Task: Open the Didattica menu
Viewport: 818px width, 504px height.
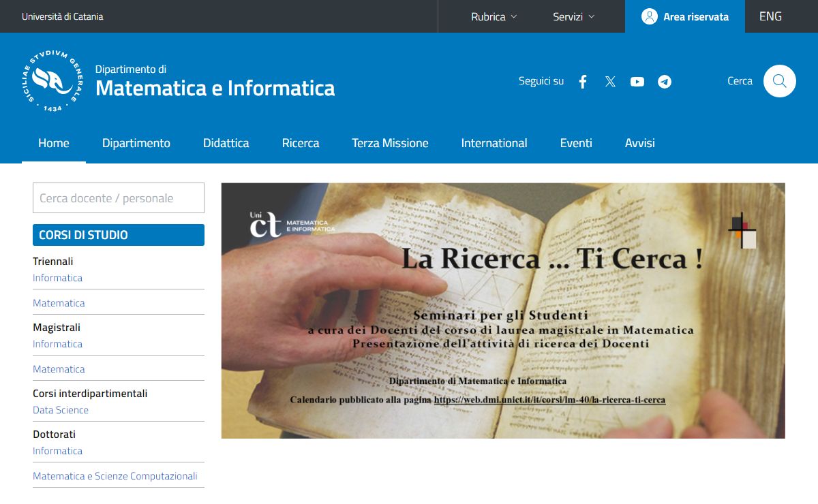Action: point(226,143)
